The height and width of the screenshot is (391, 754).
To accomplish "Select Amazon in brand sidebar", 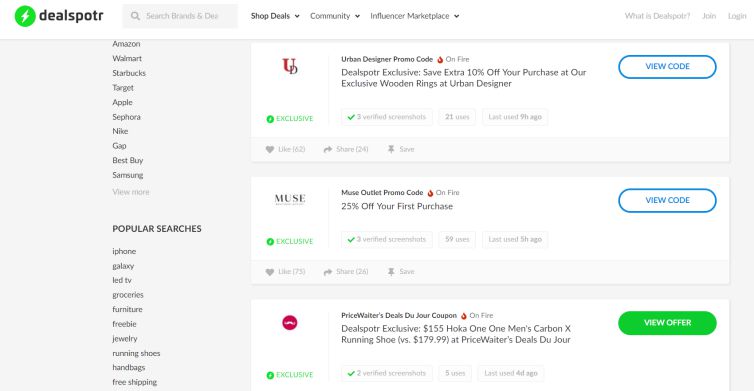I will 126,44.
